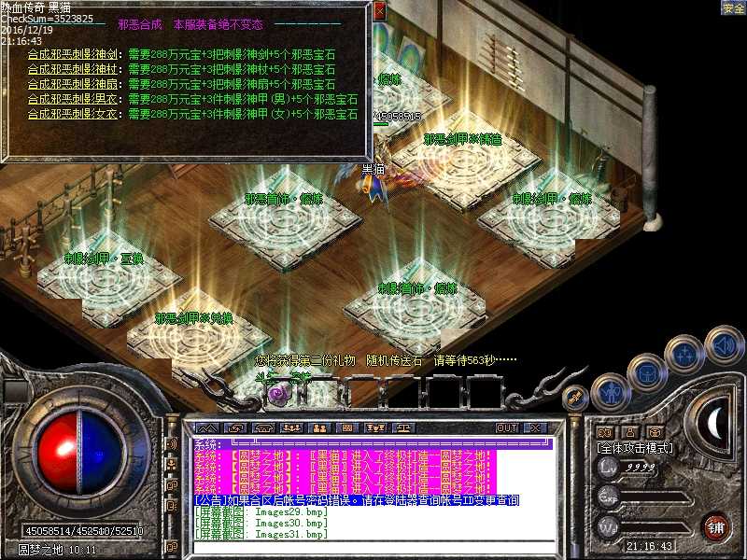747x560 pixels.
Task: Open the character status round button
Action: [x=612, y=393]
